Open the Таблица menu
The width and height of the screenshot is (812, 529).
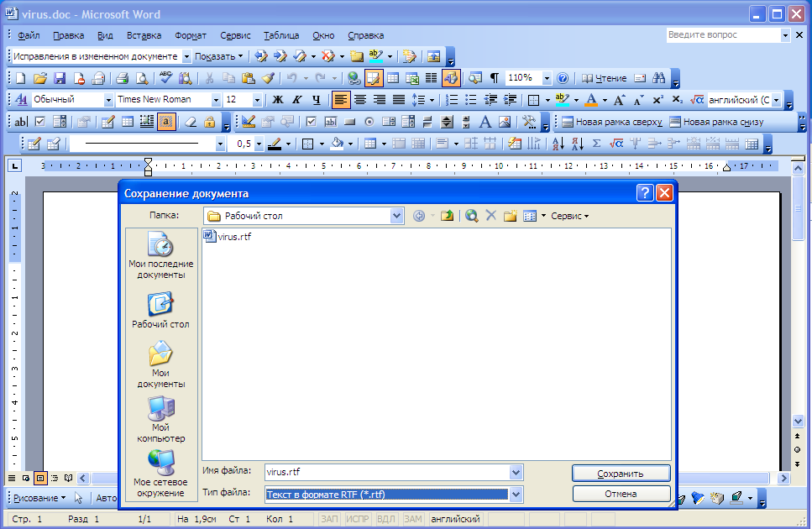[281, 35]
